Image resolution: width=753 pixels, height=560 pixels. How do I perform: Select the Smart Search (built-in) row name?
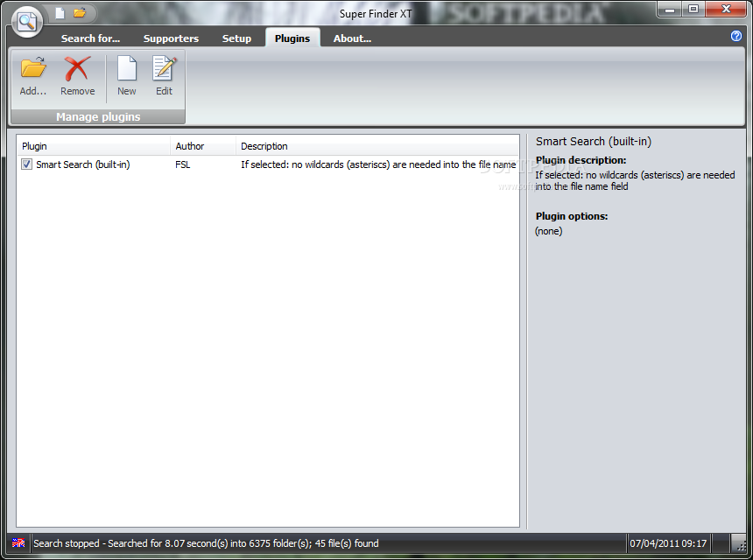(83, 164)
